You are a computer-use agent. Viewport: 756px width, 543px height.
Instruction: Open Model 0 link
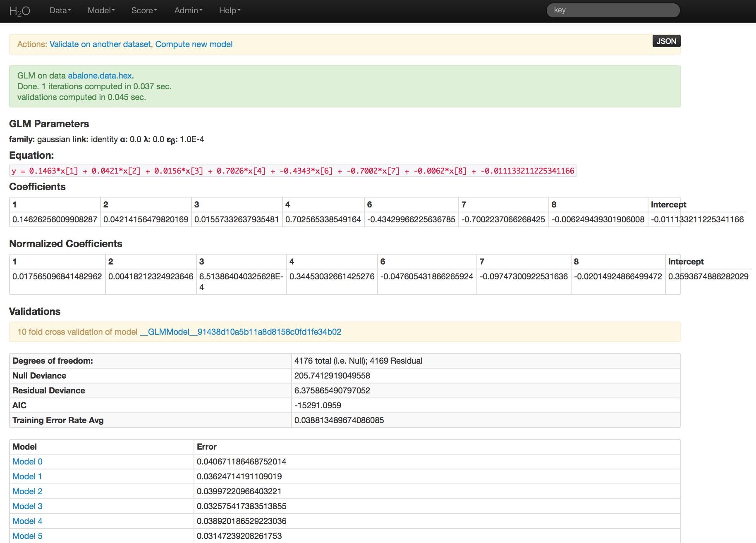(27, 462)
